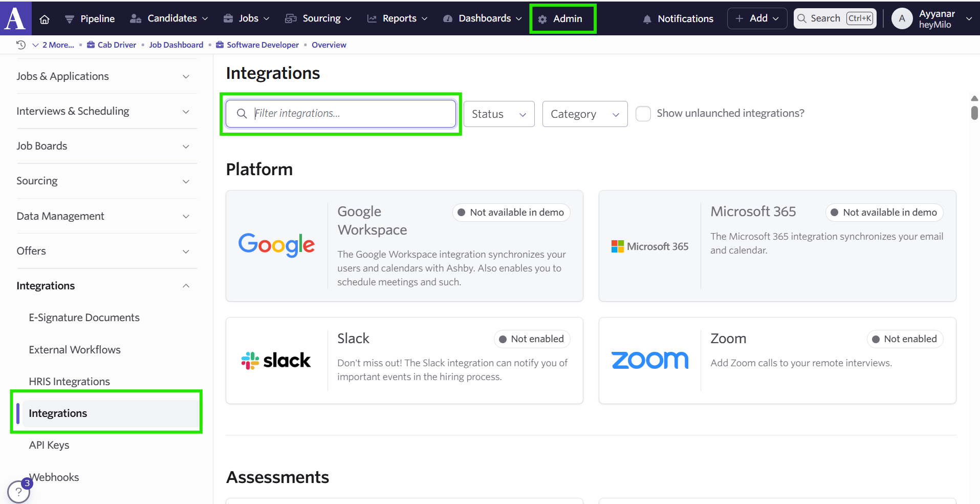This screenshot has width=980, height=504.
Task: Click the Filter integrations input field
Action: pos(341,113)
